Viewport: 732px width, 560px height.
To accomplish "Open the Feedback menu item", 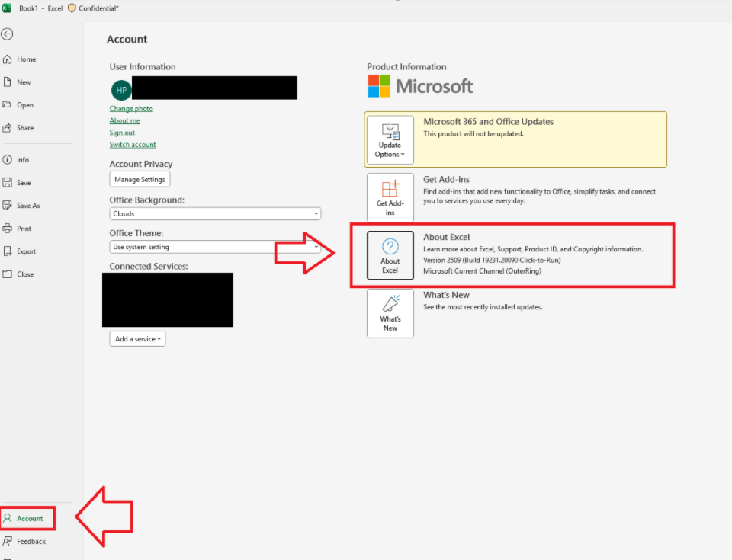I will click(x=31, y=541).
